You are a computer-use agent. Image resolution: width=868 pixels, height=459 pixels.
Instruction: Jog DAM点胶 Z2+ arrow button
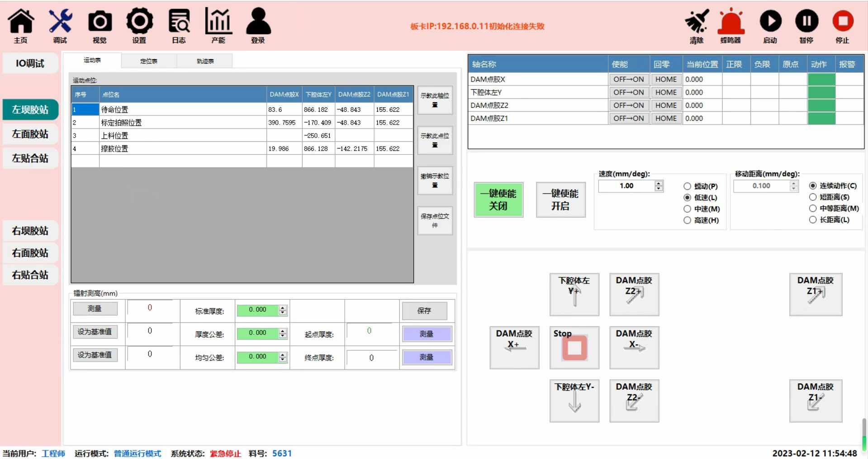pyautogui.click(x=634, y=294)
